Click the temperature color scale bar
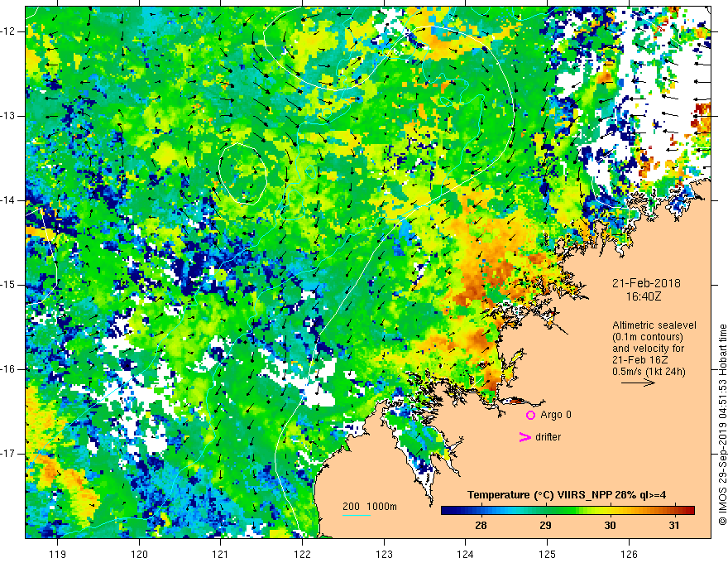Viewport: 728px width, 563px height. click(568, 511)
